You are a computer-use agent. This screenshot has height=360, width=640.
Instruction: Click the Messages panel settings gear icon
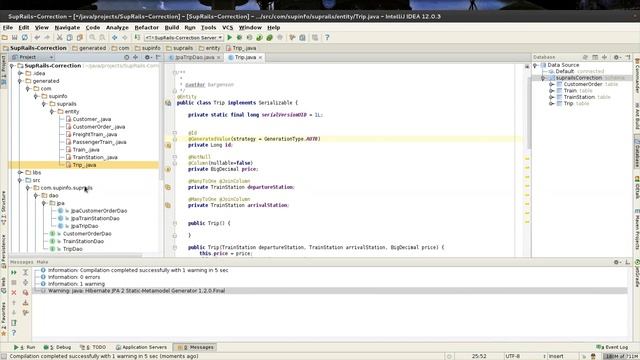[x=617, y=262]
